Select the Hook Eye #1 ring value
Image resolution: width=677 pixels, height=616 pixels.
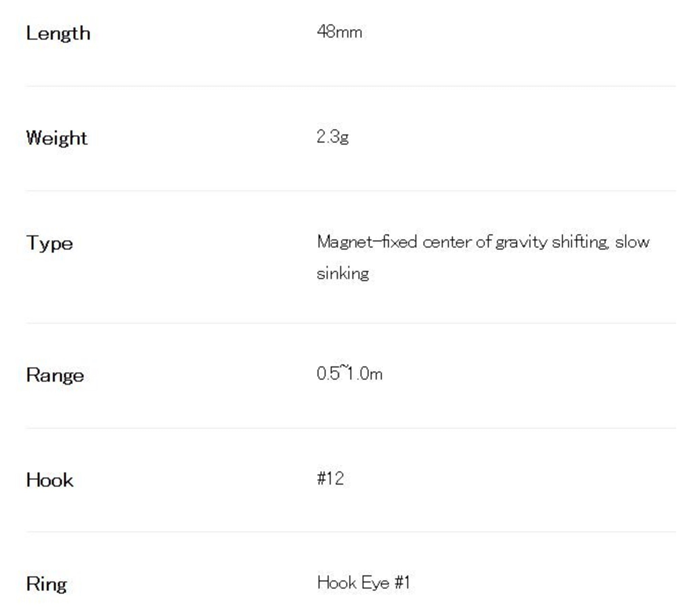pos(363,583)
